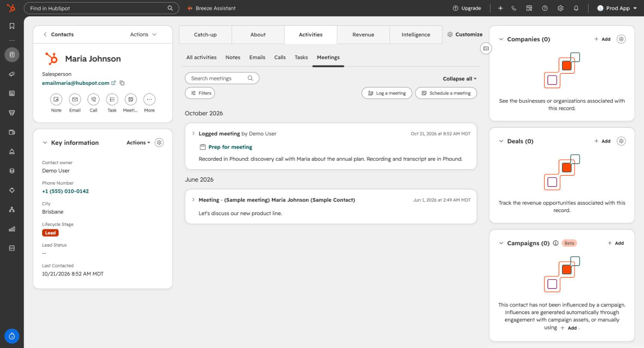This screenshot has height=348, width=644.
Task: Collapse the Deals card
Action: (501, 141)
